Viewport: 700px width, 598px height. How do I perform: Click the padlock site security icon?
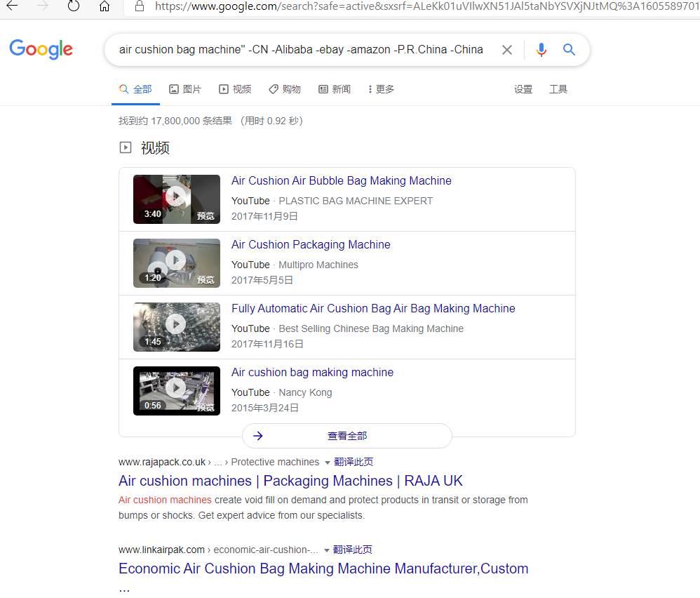tap(140, 6)
